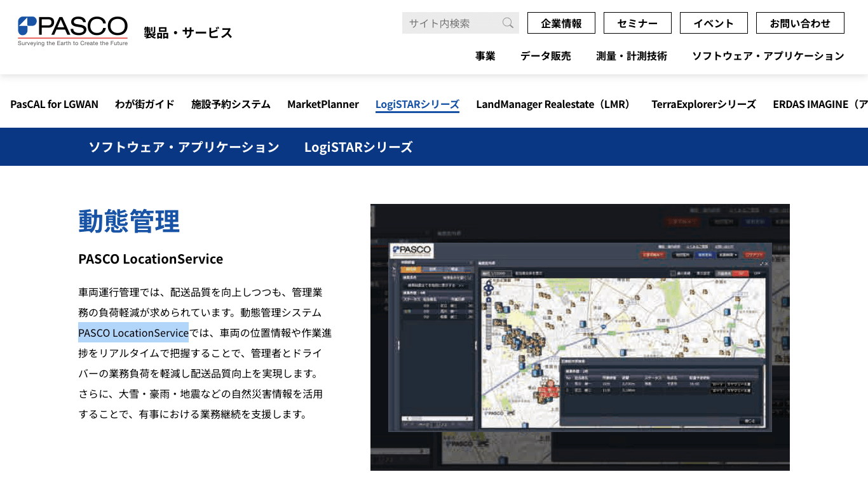Viewport: 868px width, 486px height.
Task: Click the site search magnifying glass icon
Action: tap(507, 22)
